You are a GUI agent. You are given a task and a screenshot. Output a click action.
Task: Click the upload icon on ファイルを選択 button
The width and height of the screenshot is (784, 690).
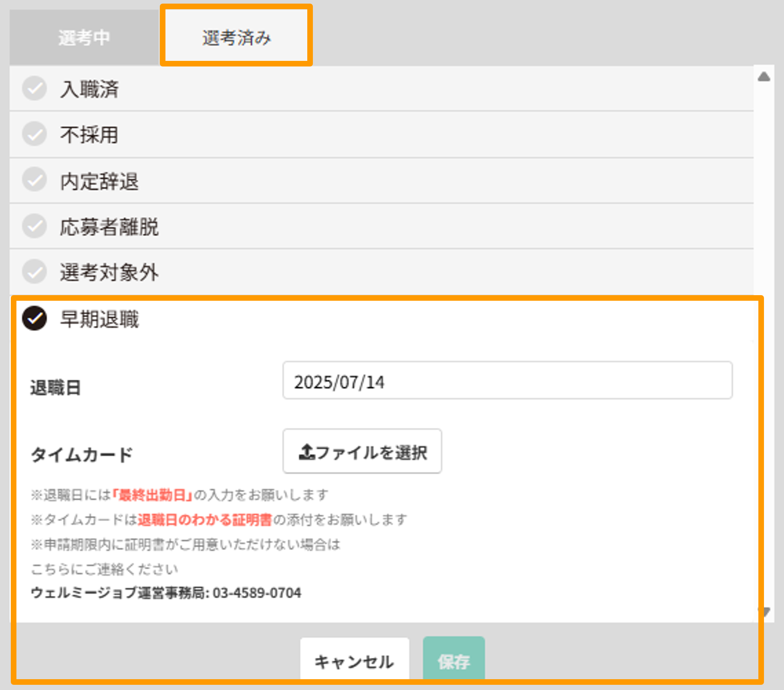coord(307,451)
